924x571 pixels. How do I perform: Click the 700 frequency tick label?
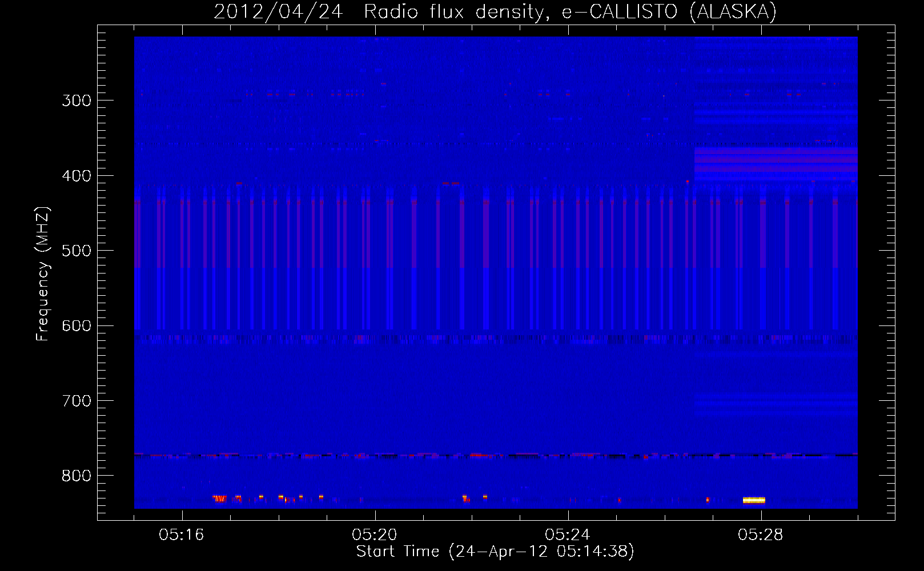[x=77, y=401]
